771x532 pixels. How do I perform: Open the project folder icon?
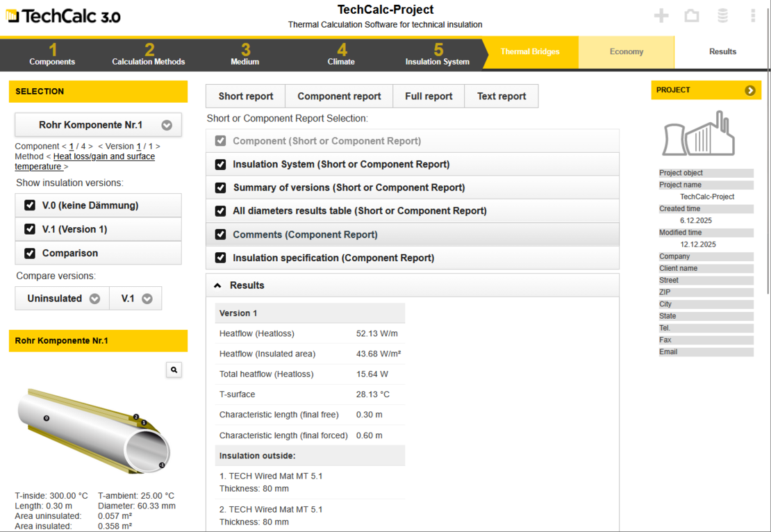692,16
